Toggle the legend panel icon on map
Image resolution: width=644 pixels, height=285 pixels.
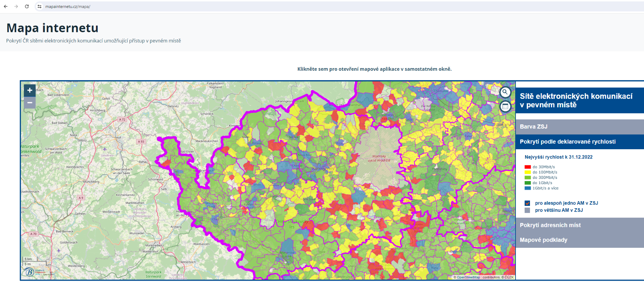505,107
